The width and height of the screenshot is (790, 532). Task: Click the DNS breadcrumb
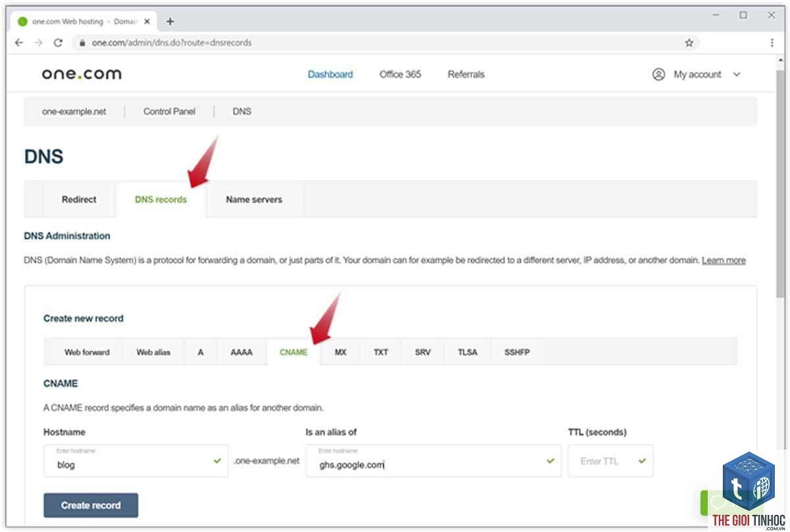click(242, 112)
